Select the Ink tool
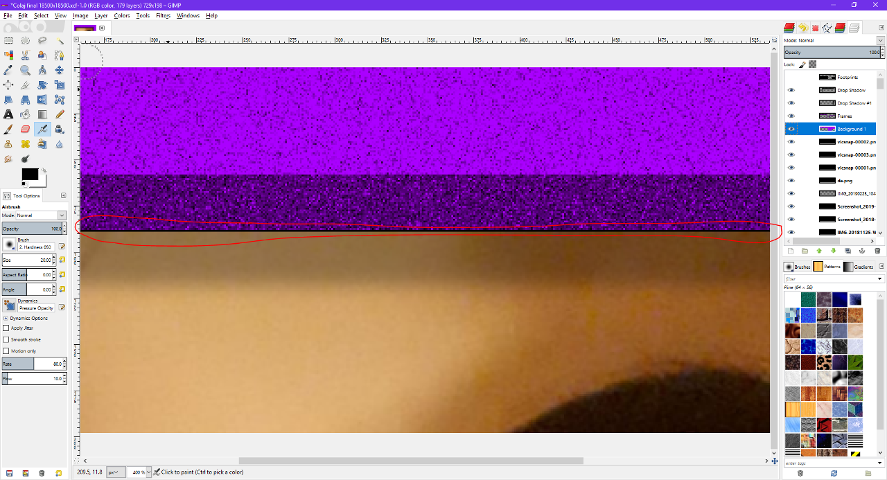This screenshot has height=480, width=887. (59, 129)
